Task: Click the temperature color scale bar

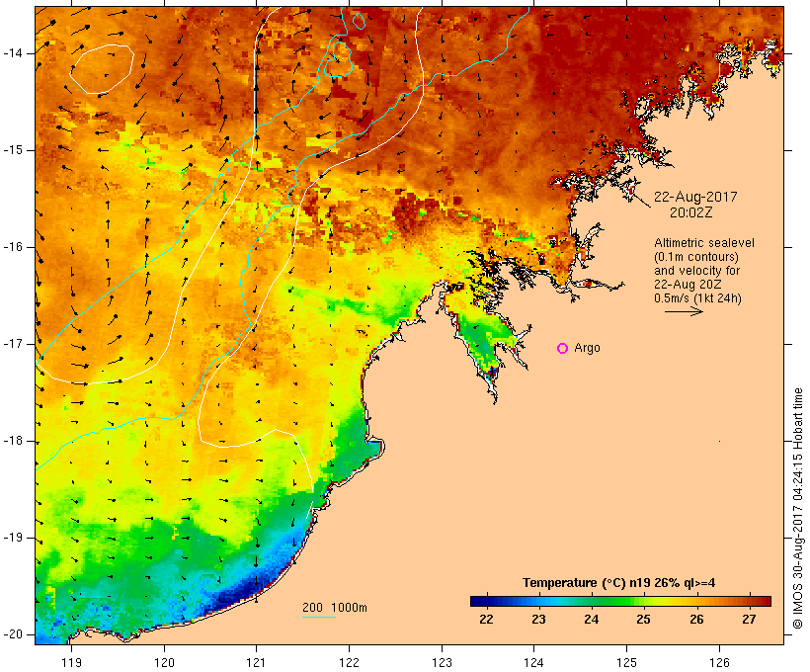Action: [x=620, y=601]
